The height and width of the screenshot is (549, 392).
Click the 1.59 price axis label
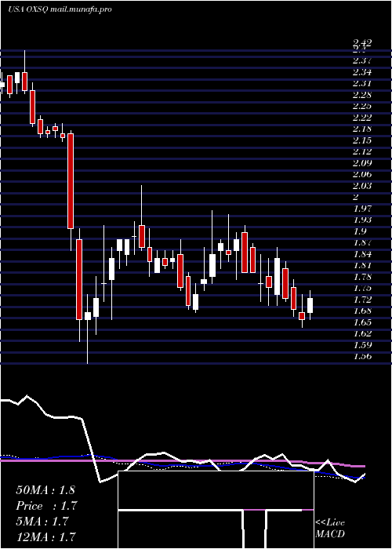(362, 344)
